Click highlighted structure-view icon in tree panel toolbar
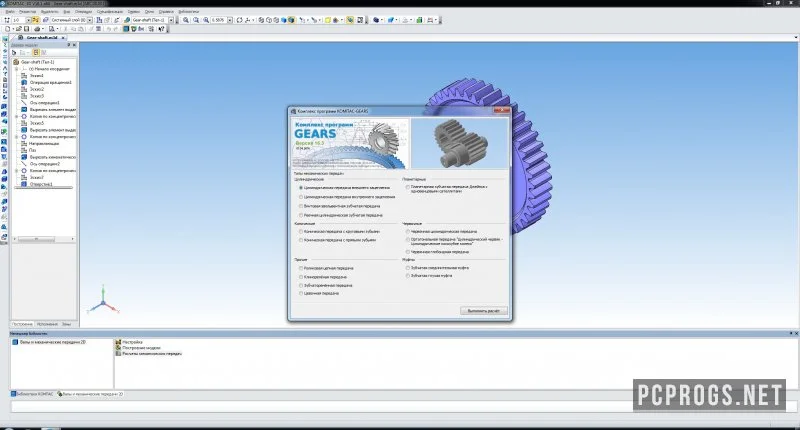The width and height of the screenshot is (800, 430). [x=36, y=53]
